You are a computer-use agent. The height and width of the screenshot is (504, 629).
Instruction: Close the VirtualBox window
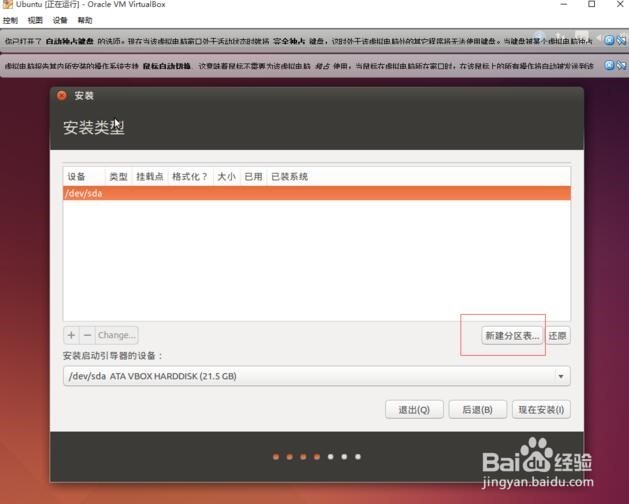620,4
